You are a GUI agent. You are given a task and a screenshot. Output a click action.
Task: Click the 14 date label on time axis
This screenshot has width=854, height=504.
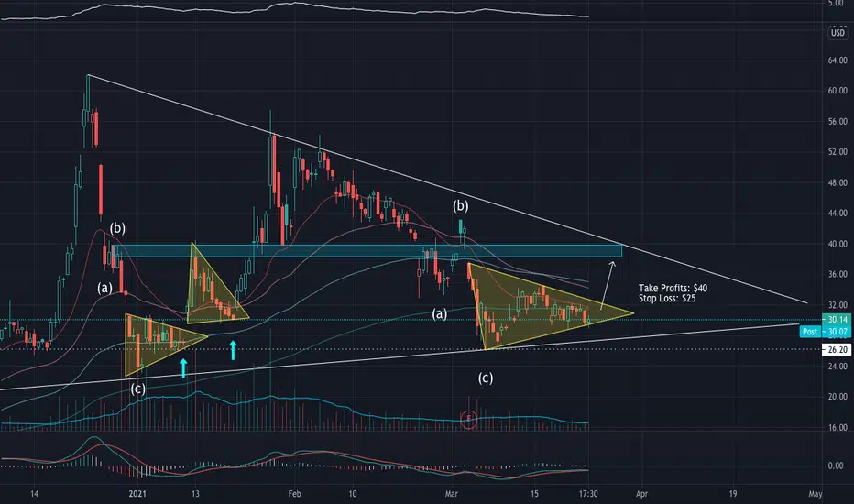[34, 494]
